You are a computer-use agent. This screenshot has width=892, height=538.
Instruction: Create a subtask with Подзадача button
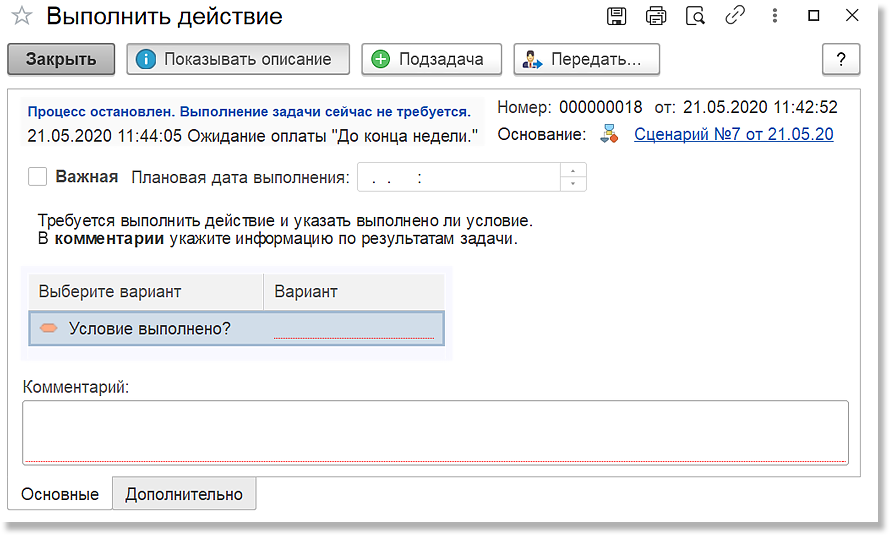431,59
